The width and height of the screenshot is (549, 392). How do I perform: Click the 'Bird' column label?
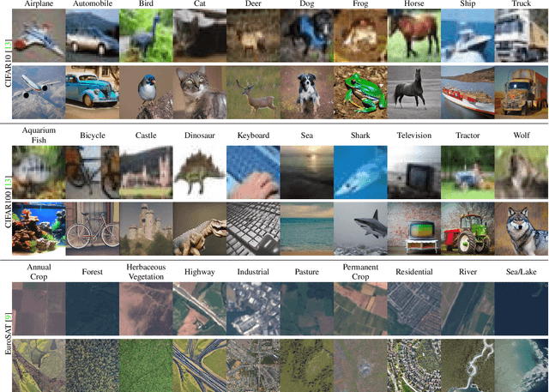[146, 3]
